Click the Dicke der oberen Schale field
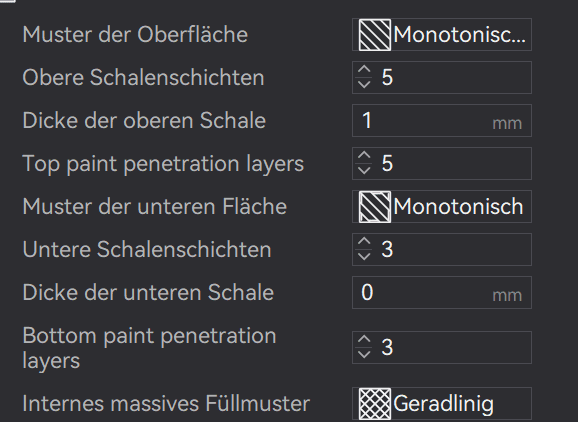578x422 pixels. [x=442, y=121]
